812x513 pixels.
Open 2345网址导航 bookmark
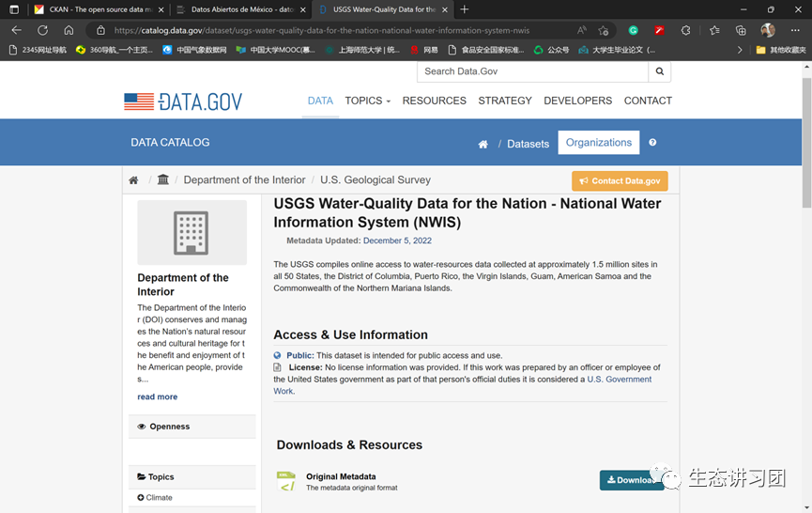(x=38, y=50)
